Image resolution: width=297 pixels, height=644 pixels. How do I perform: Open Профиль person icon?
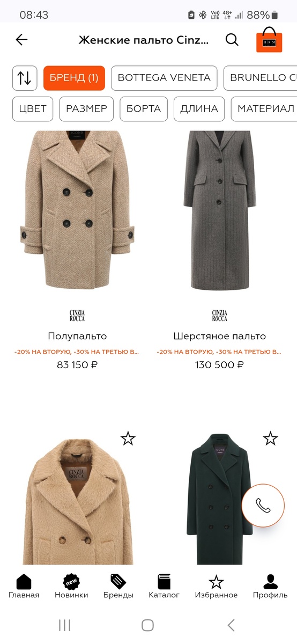270,587
